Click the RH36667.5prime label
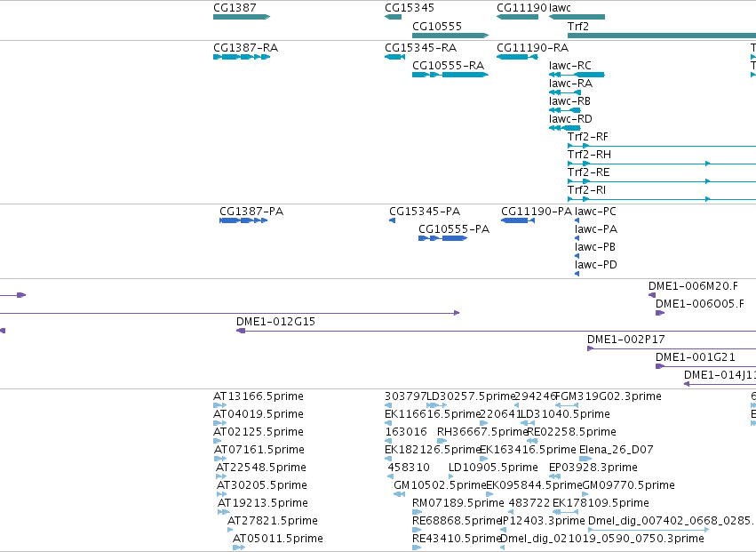 [x=482, y=432]
